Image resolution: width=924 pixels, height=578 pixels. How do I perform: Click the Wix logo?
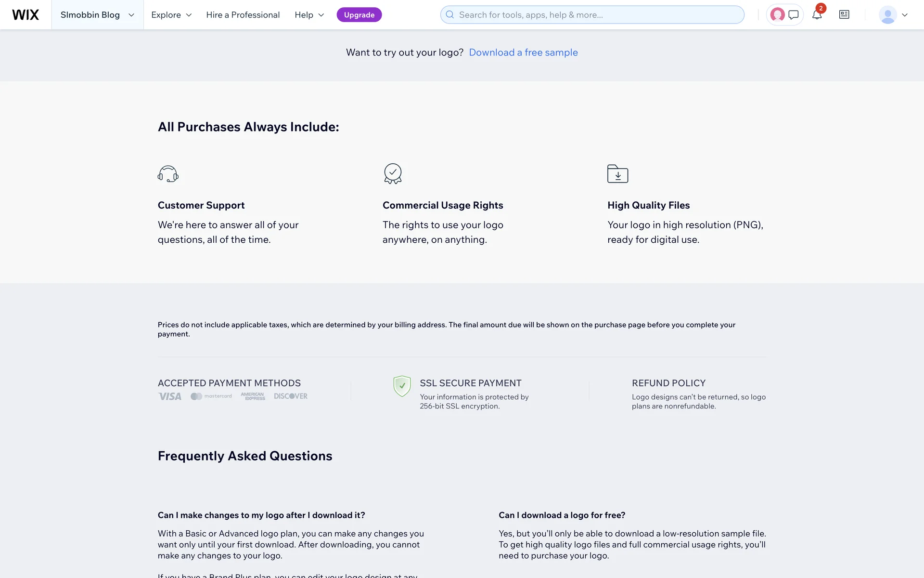26,15
